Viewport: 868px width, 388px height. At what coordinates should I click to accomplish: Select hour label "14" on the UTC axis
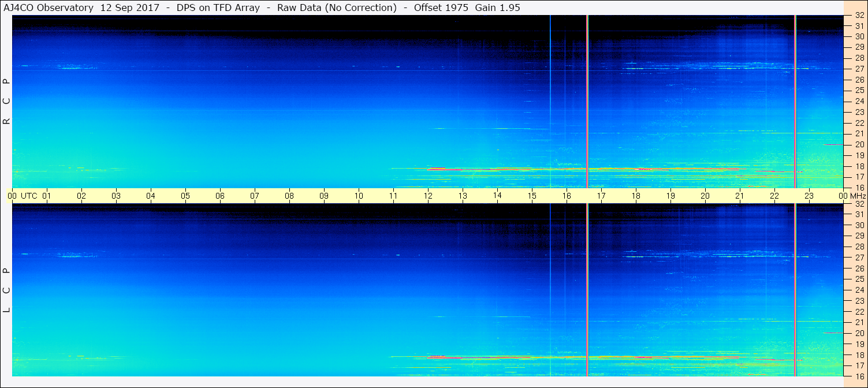(497, 196)
